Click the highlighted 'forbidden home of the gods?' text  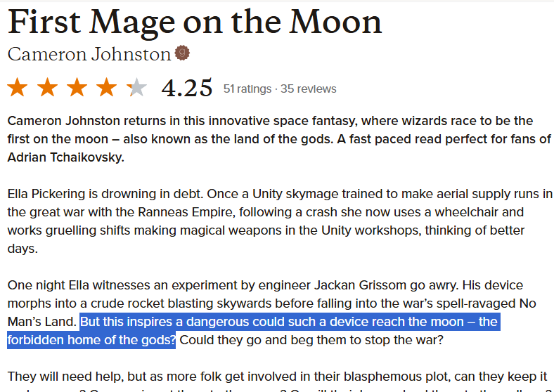point(91,340)
